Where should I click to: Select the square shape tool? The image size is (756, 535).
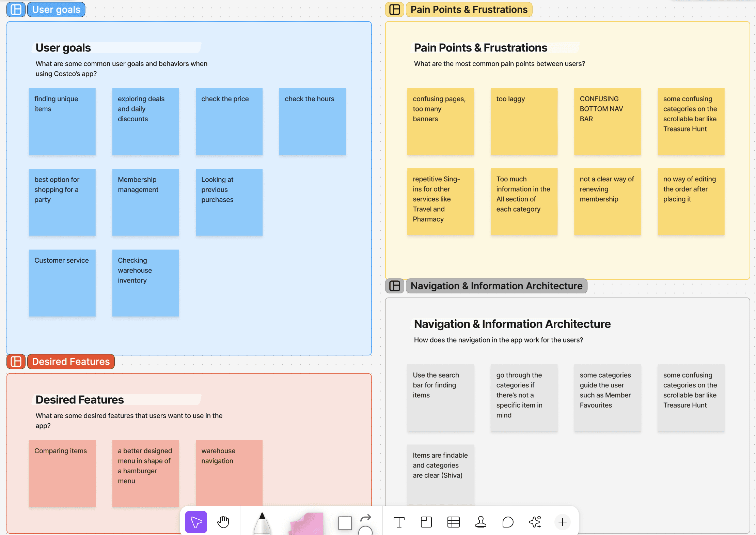click(345, 523)
